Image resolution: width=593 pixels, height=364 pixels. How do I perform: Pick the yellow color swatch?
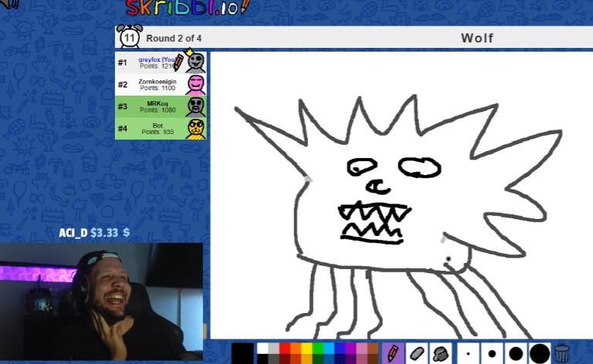pos(307,348)
